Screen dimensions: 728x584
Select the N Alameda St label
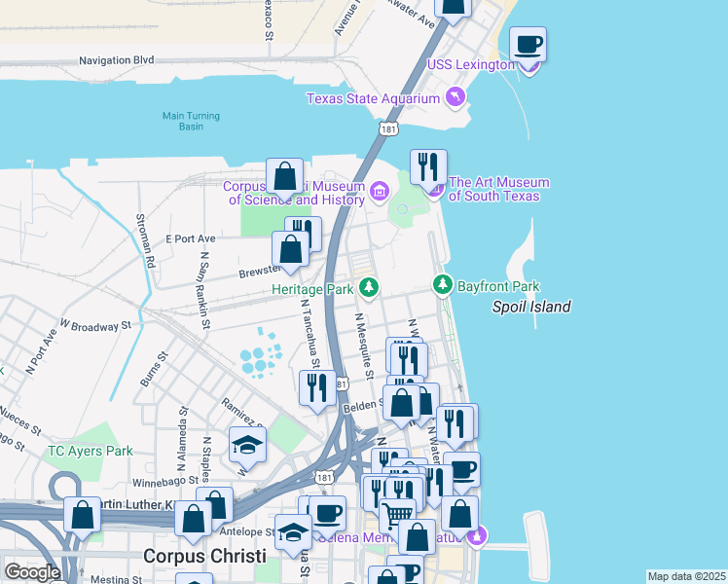click(182, 439)
